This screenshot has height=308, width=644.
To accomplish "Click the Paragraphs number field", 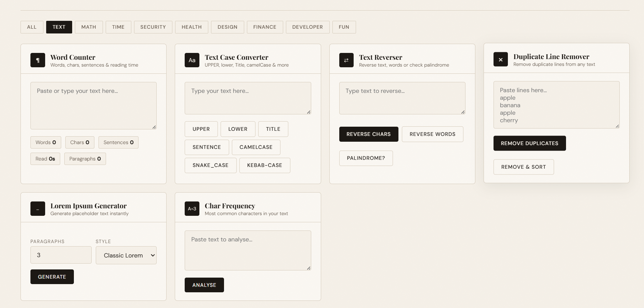I will (x=61, y=255).
